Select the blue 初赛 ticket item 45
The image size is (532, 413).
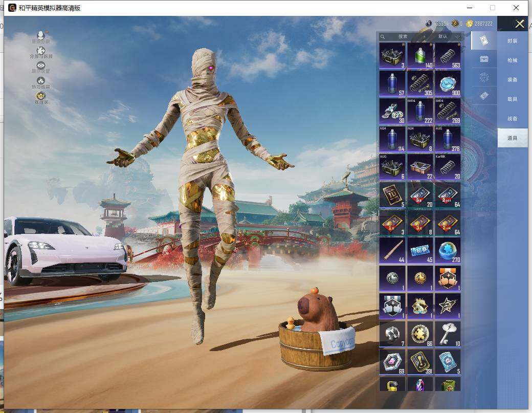point(420,251)
